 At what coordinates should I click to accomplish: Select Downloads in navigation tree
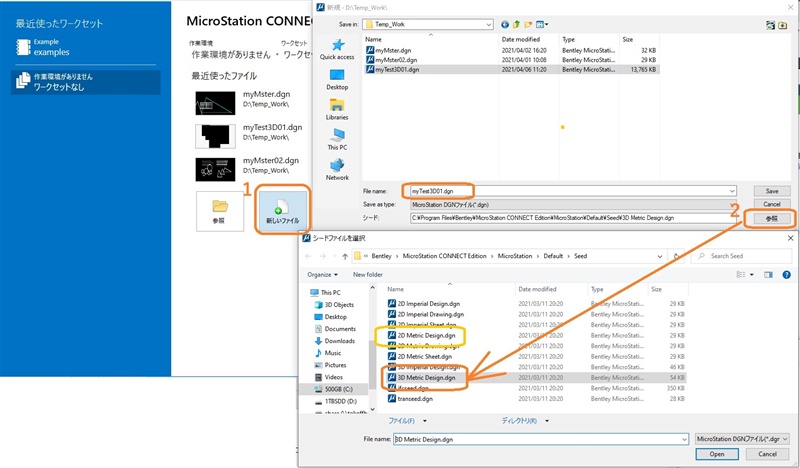click(335, 341)
